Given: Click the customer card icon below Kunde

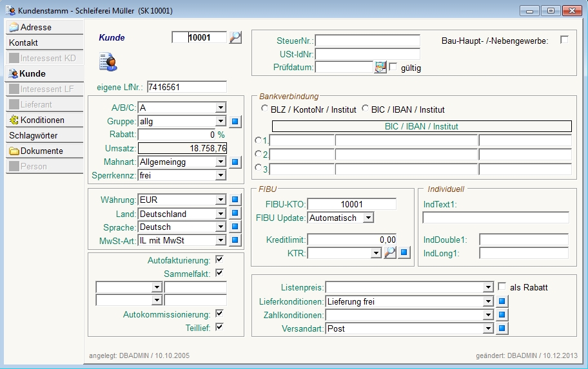Looking at the screenshot, I should click(x=107, y=62).
